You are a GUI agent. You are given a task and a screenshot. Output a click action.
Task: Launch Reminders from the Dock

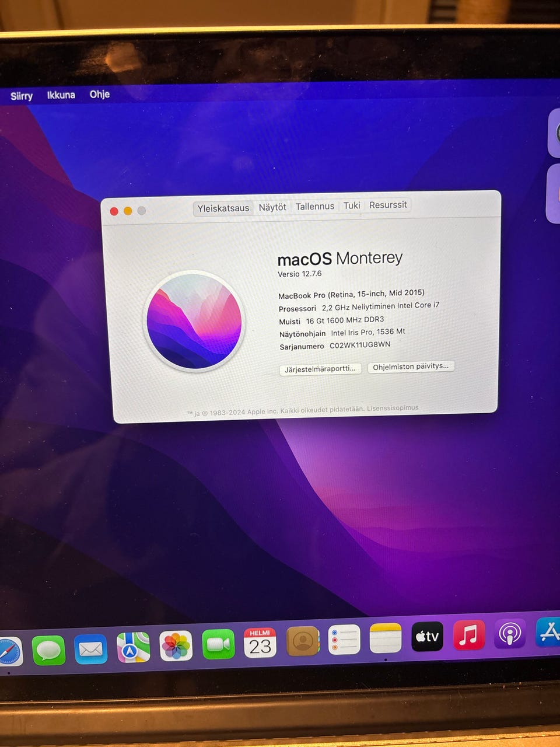344,640
